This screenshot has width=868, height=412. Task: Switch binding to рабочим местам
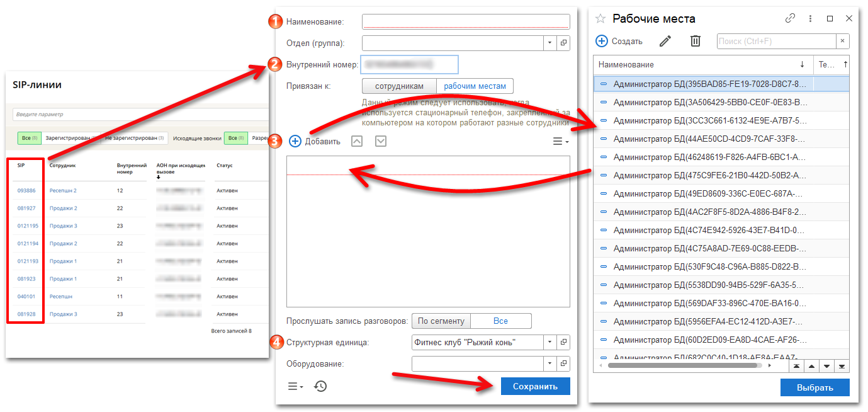pos(475,86)
